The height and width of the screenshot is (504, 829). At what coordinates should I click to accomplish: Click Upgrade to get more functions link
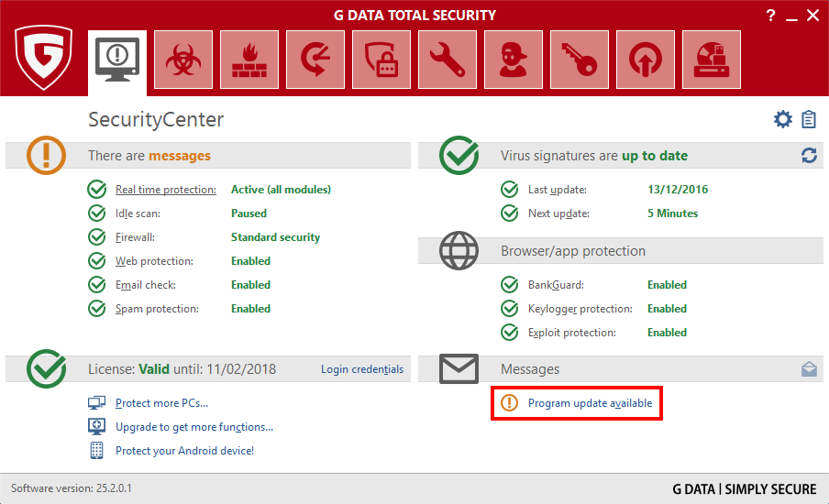[194, 427]
